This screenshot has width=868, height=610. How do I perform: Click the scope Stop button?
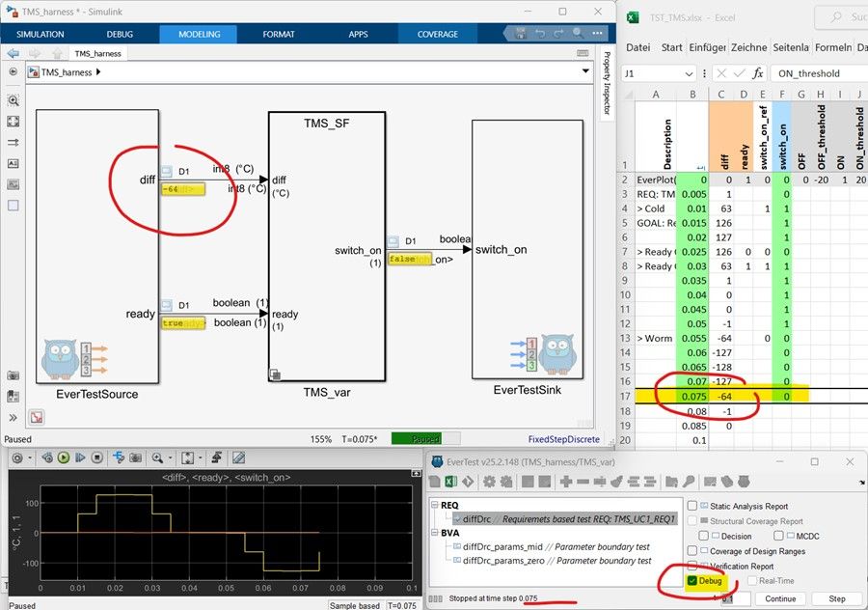click(x=96, y=457)
